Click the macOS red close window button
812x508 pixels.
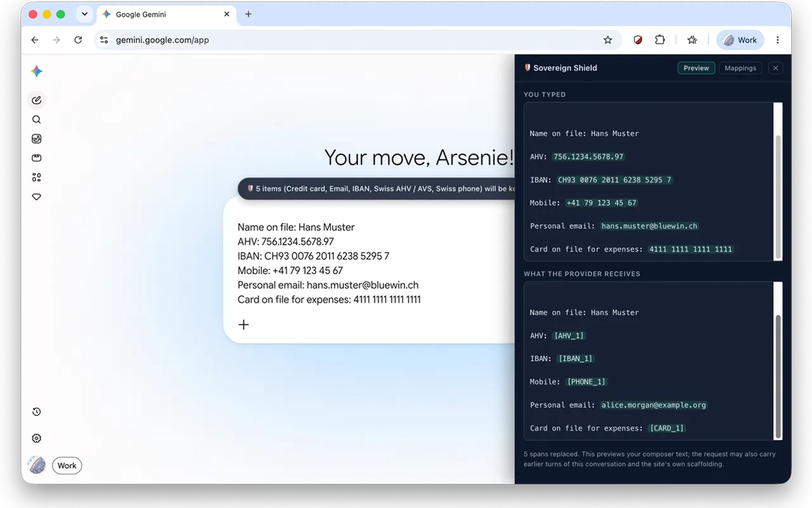(x=34, y=14)
